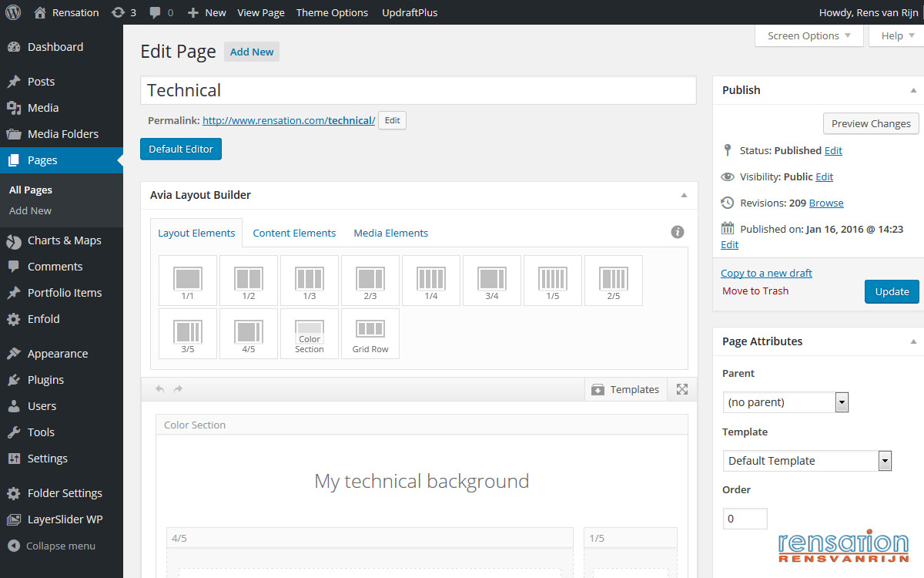
Task: Click Collapse menu in sidebar
Action: 62,546
